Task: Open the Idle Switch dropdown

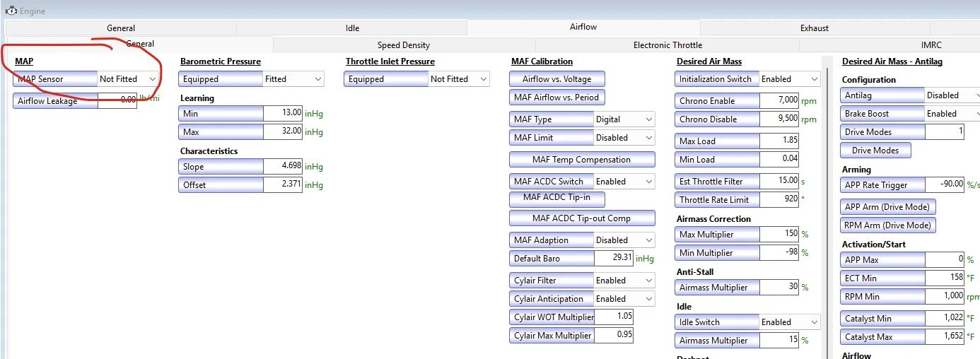Action: [790, 322]
